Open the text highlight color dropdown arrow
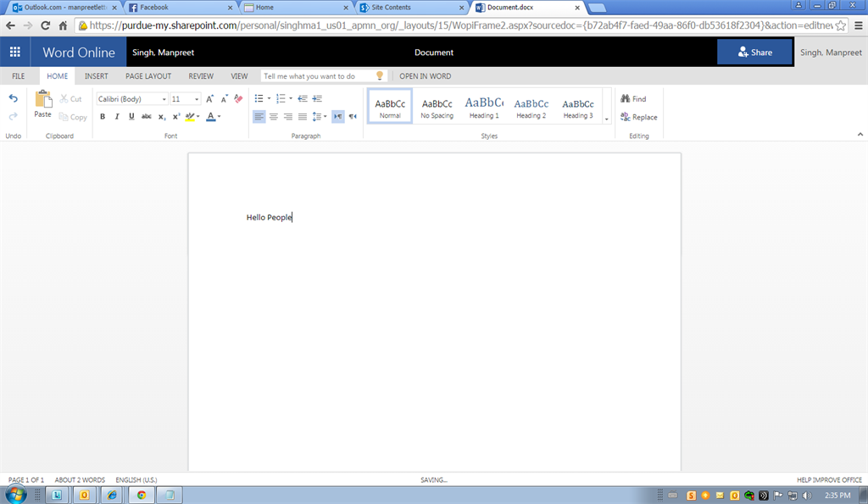The width and height of the screenshot is (868, 504). pyautogui.click(x=198, y=117)
